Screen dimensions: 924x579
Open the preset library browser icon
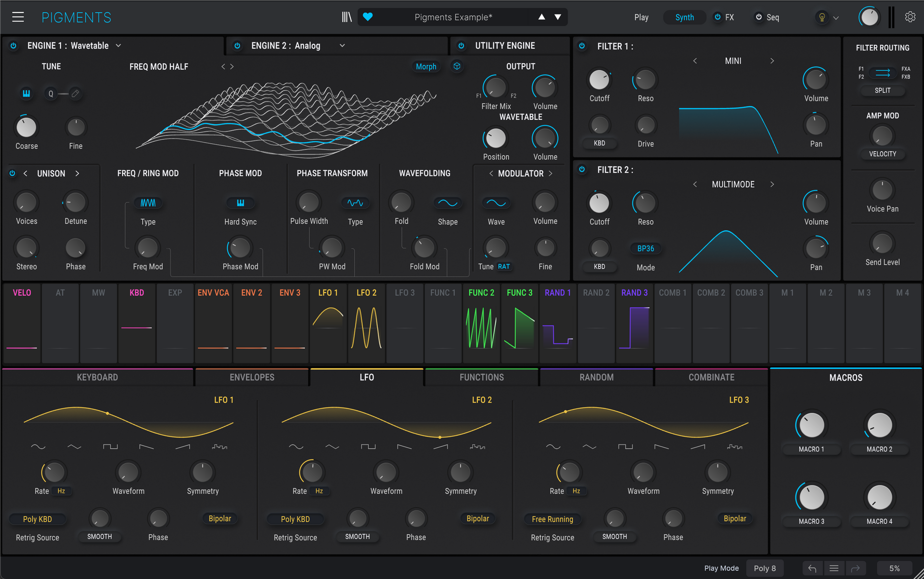click(346, 17)
